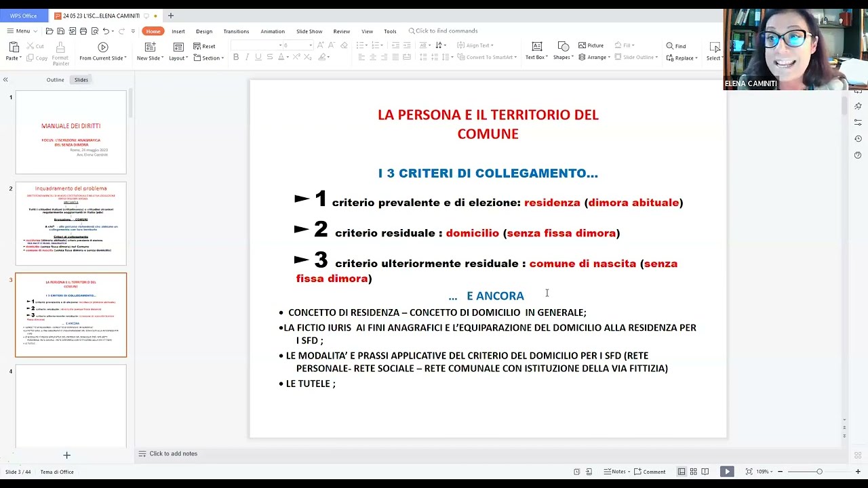The width and height of the screenshot is (868, 488).
Task: Click the Clear Formatting eraser icon
Action: [344, 45]
